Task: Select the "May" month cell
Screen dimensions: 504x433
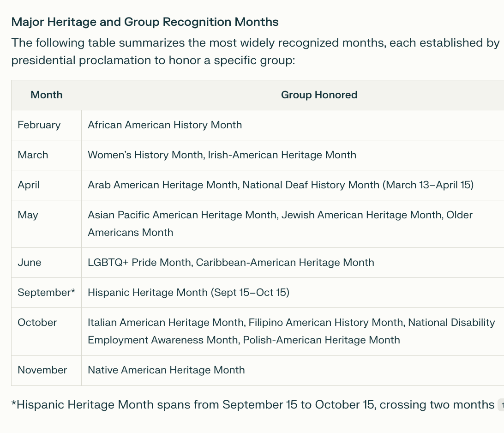Action: (x=28, y=215)
